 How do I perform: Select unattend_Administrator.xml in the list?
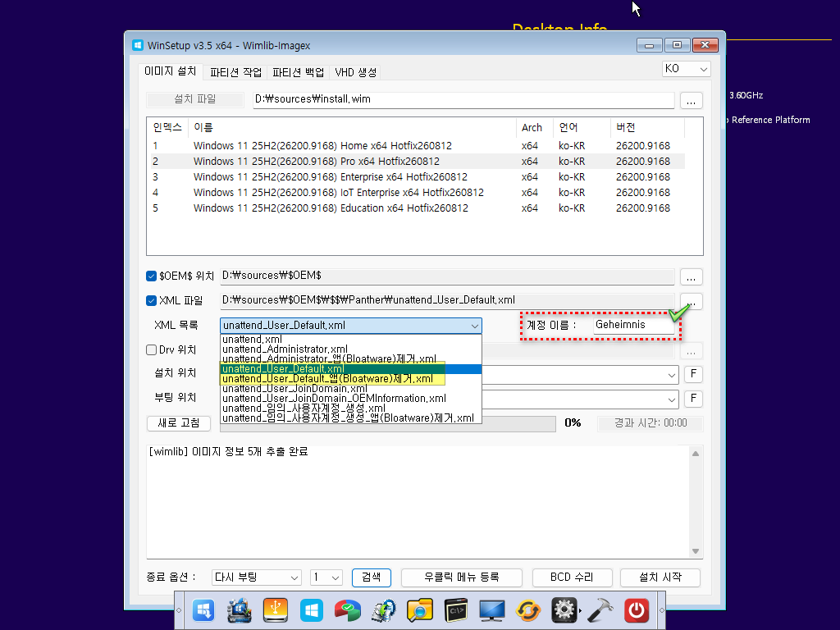pos(351,349)
